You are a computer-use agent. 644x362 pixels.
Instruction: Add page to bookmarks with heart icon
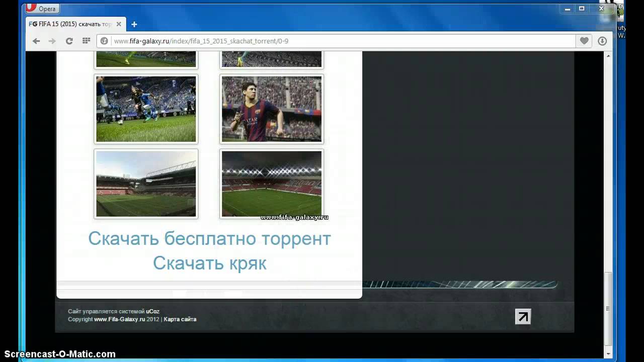point(584,41)
